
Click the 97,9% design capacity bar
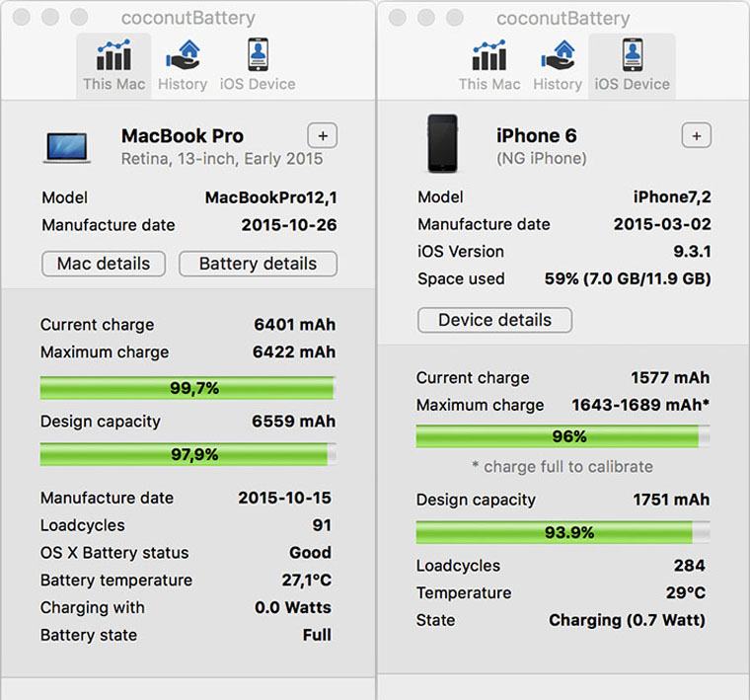pyautogui.click(x=187, y=454)
